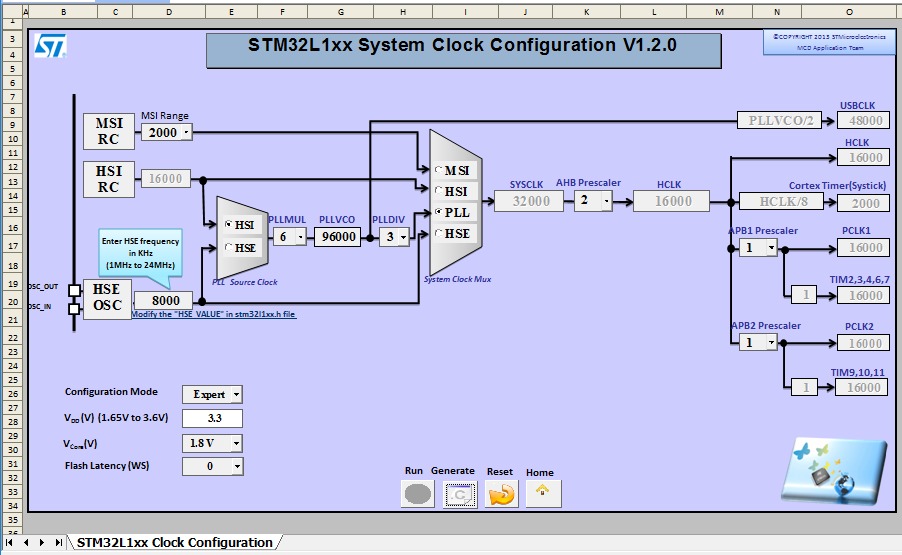Jump to the first sheet with navigation arrow
This screenshot has height=555, width=902.
coord(11,543)
